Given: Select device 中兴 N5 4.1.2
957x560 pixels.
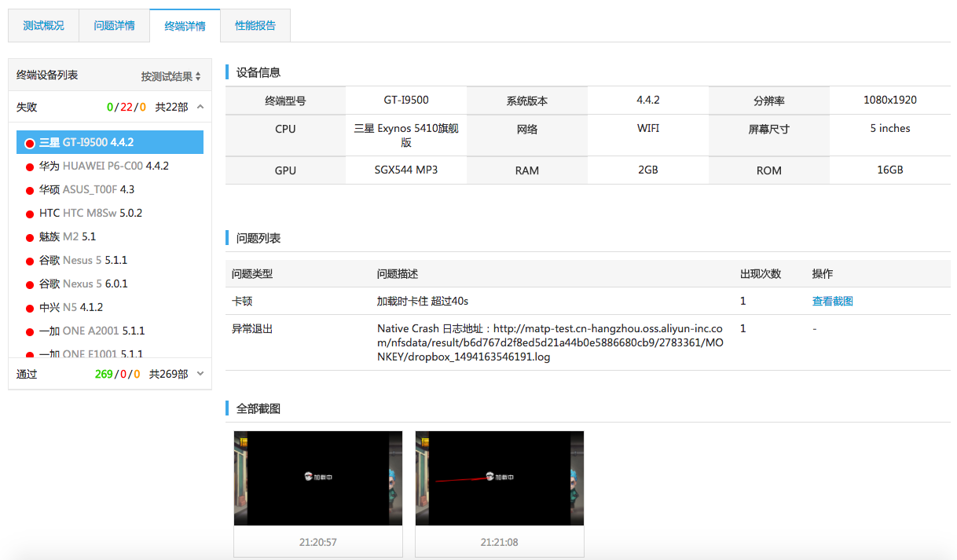Looking at the screenshot, I should (110, 307).
